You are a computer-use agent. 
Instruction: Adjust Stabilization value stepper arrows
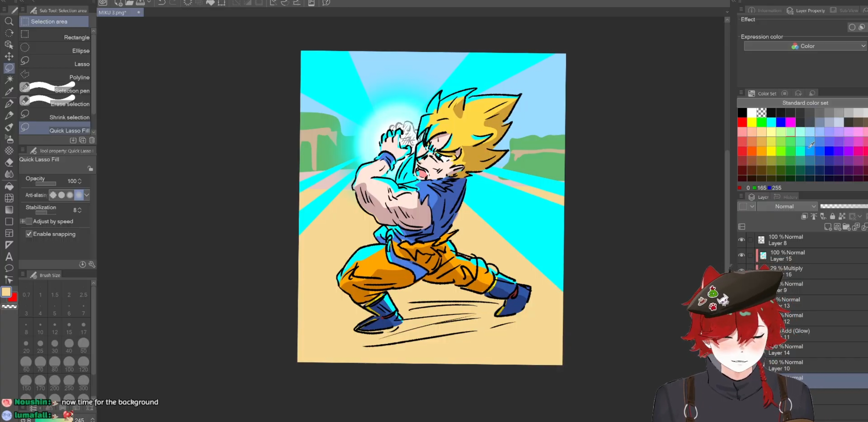point(79,210)
